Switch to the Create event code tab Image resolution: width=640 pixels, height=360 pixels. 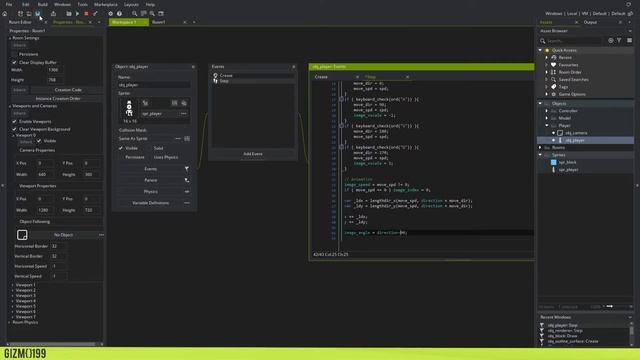click(321, 77)
